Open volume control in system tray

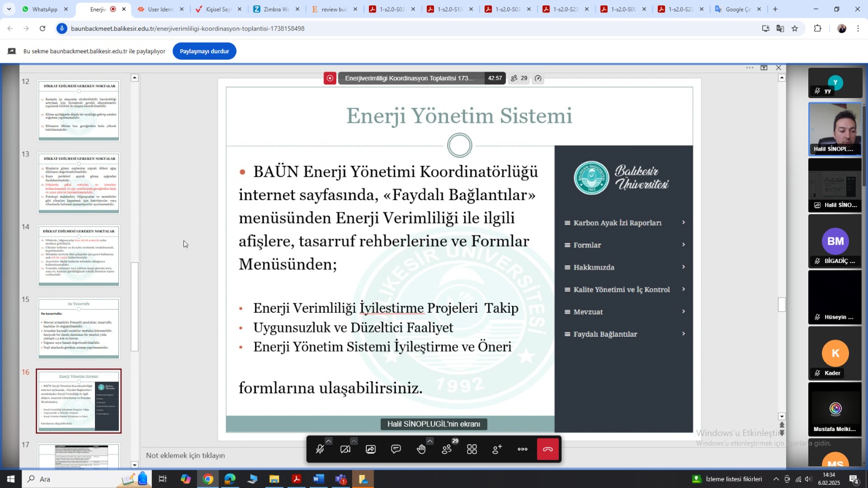pos(808,479)
